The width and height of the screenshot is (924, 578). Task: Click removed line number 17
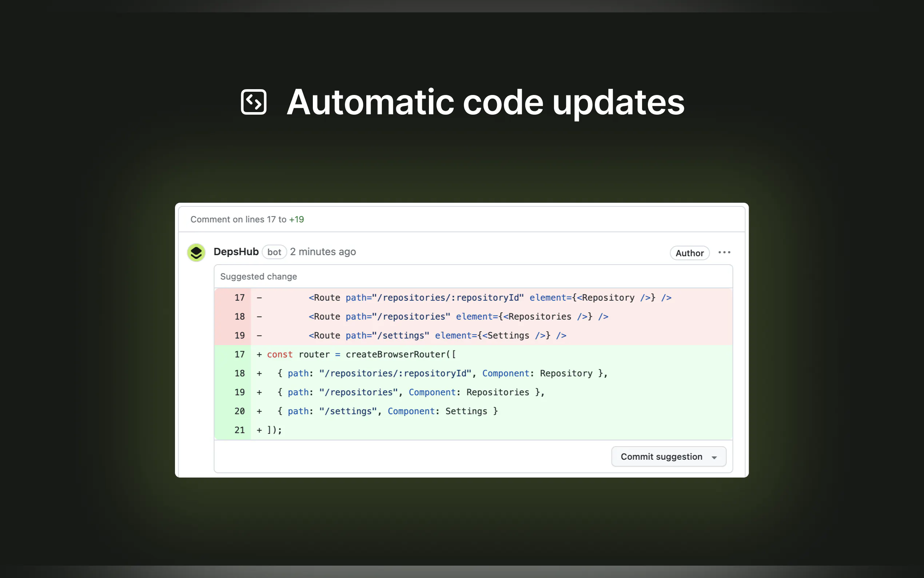coord(239,297)
